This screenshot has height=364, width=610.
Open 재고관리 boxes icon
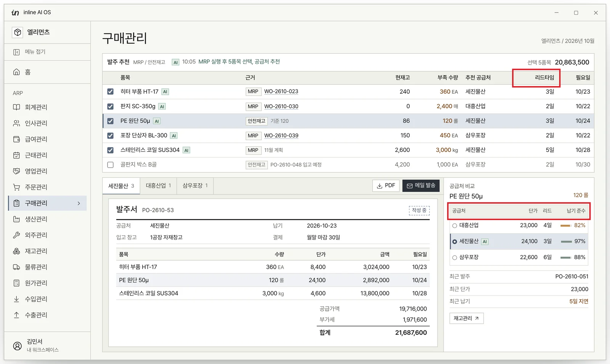(x=16, y=251)
